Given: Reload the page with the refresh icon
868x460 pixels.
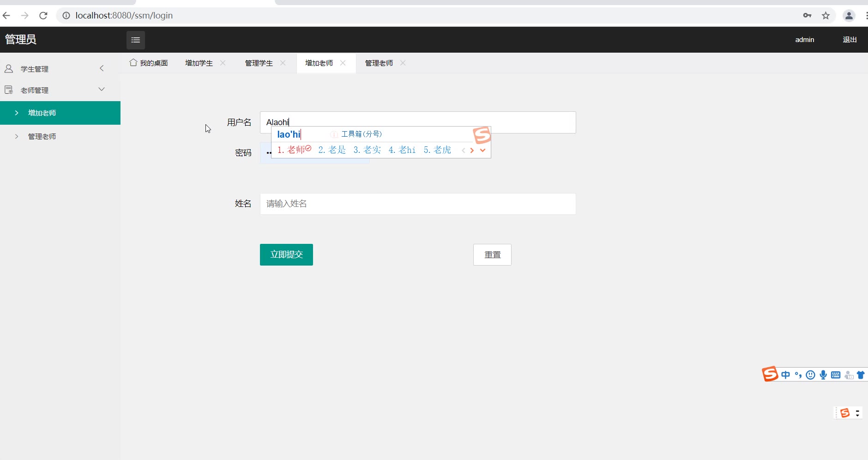Looking at the screenshot, I should pyautogui.click(x=43, y=15).
